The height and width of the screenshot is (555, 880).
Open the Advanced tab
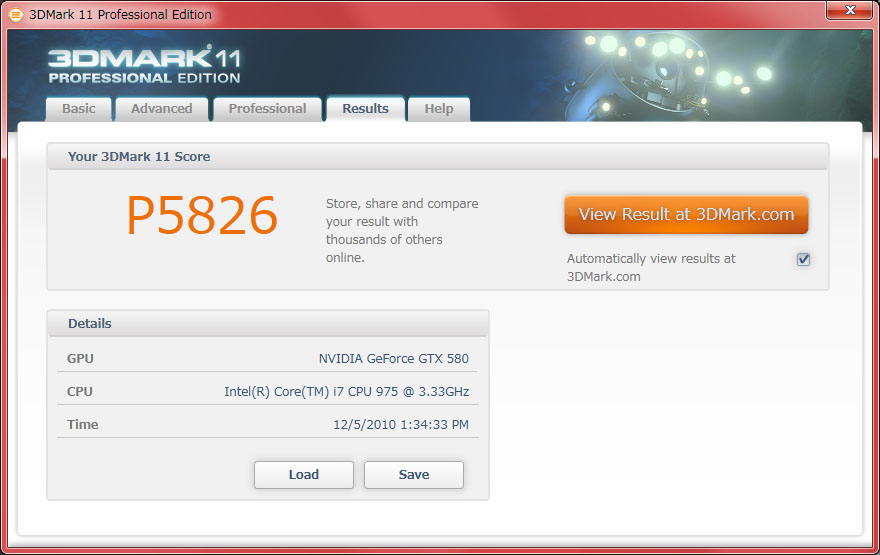coord(161,109)
